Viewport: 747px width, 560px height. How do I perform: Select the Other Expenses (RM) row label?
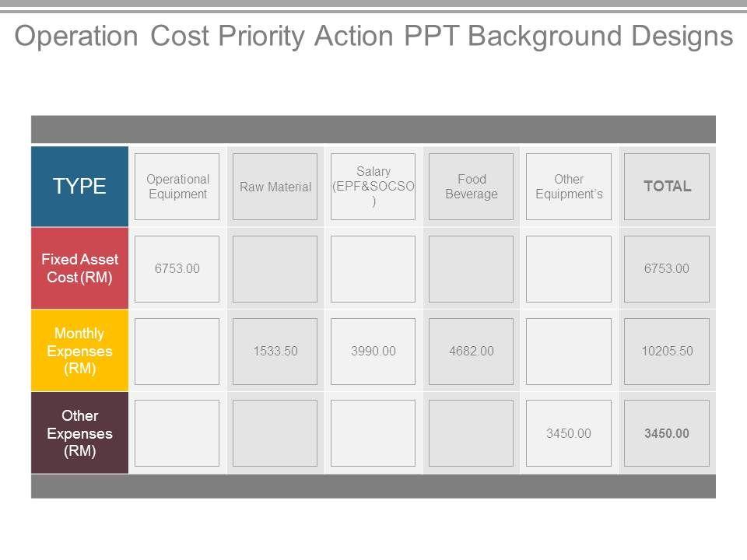[x=79, y=433]
